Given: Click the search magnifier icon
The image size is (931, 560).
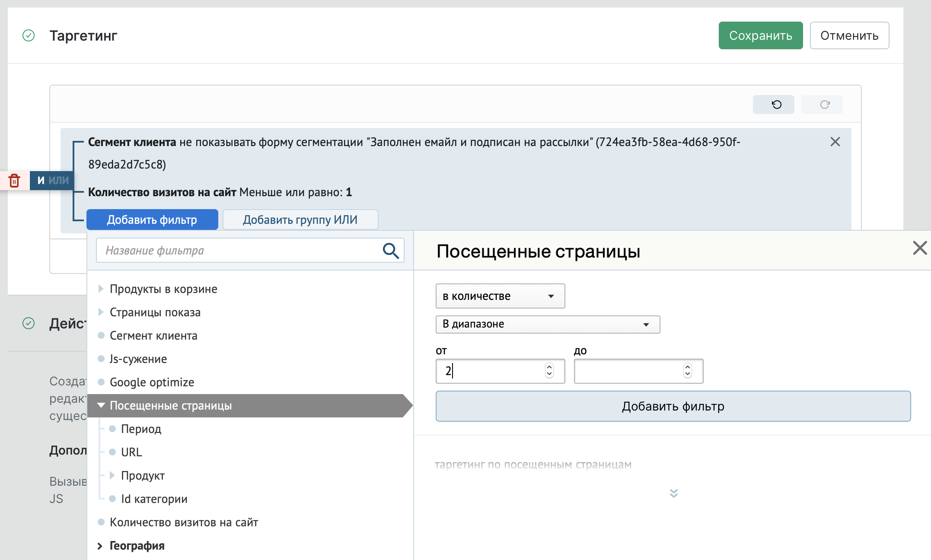Looking at the screenshot, I should 391,251.
